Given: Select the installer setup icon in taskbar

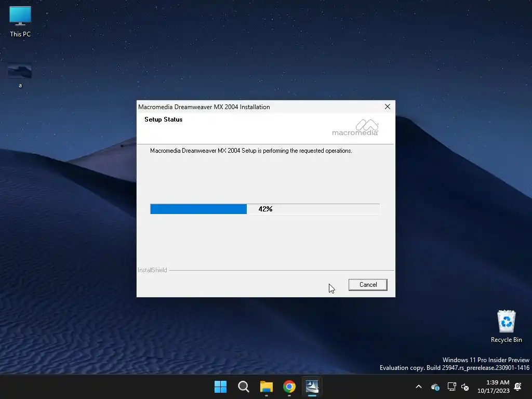Looking at the screenshot, I should (312, 387).
